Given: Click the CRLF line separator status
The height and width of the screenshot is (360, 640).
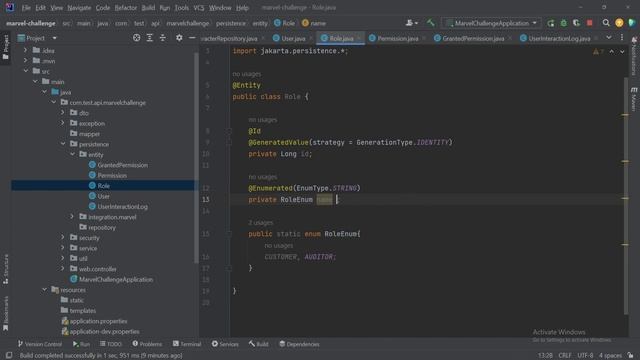Looking at the screenshot, I should [565, 356].
